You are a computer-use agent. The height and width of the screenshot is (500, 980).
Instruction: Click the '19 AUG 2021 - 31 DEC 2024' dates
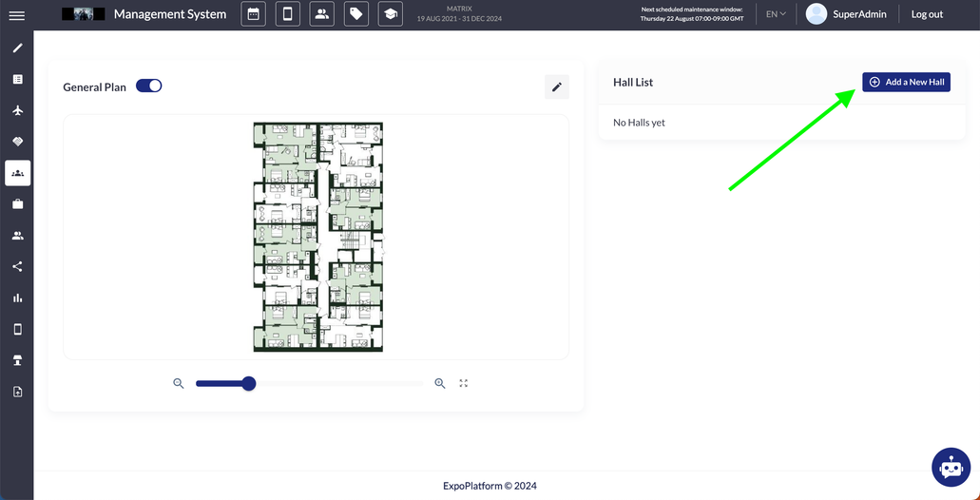pyautogui.click(x=459, y=19)
